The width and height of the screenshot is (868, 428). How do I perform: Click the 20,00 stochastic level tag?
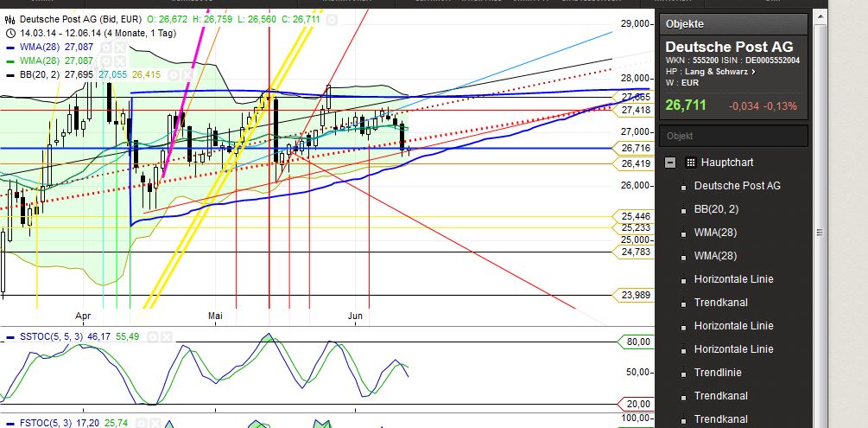(637, 404)
